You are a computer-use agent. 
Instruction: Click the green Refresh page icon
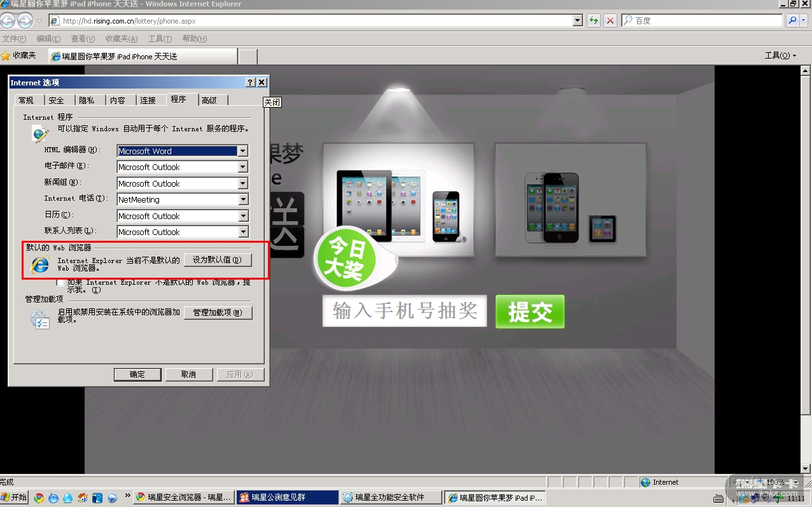(x=594, y=20)
